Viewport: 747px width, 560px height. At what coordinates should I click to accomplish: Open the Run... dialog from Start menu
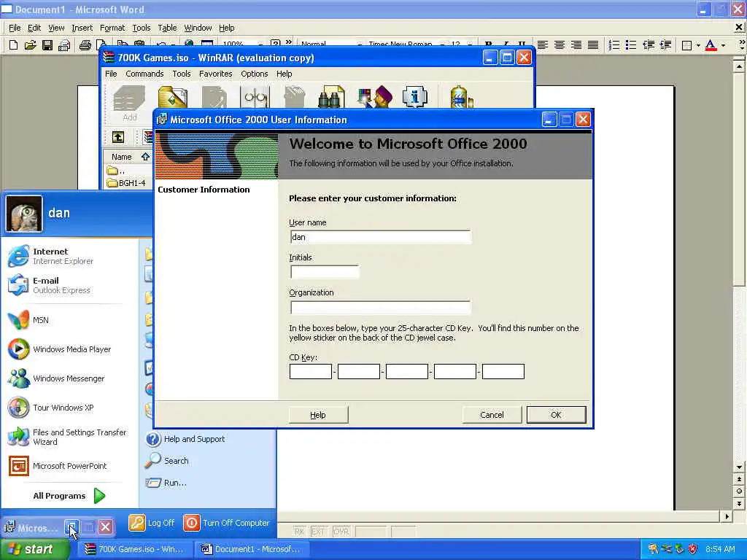tap(167, 483)
